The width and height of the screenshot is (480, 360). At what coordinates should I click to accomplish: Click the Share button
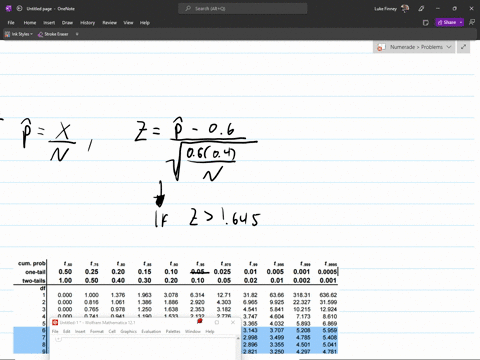(x=447, y=22)
